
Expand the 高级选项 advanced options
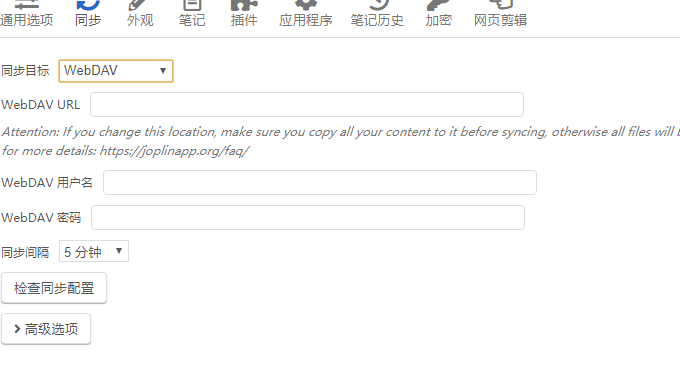[46, 329]
